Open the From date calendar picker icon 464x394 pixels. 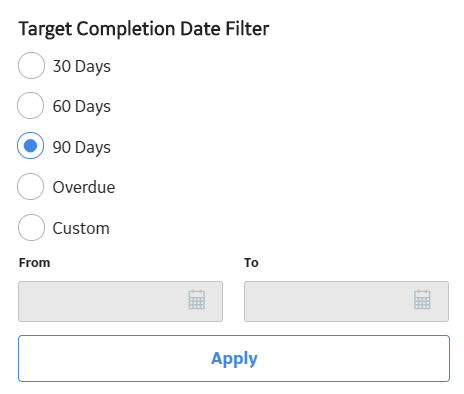pos(197,300)
